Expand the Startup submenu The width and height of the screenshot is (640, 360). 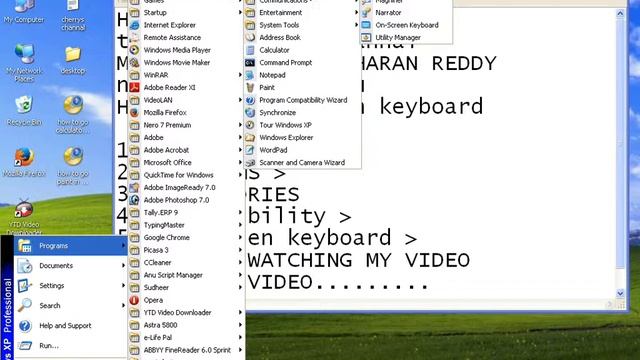click(x=187, y=13)
